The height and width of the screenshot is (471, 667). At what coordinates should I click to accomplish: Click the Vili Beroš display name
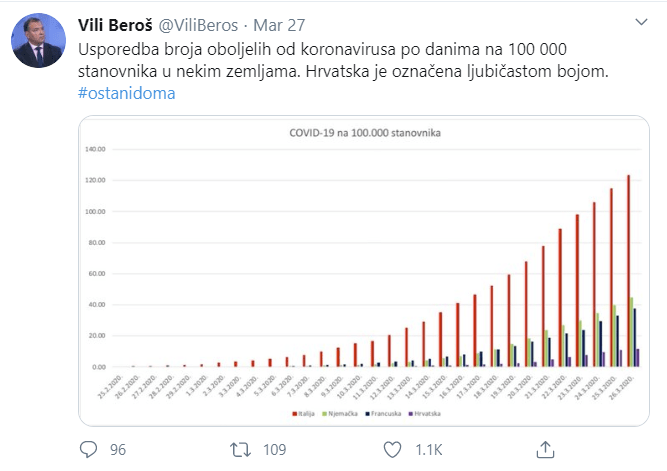click(x=115, y=25)
